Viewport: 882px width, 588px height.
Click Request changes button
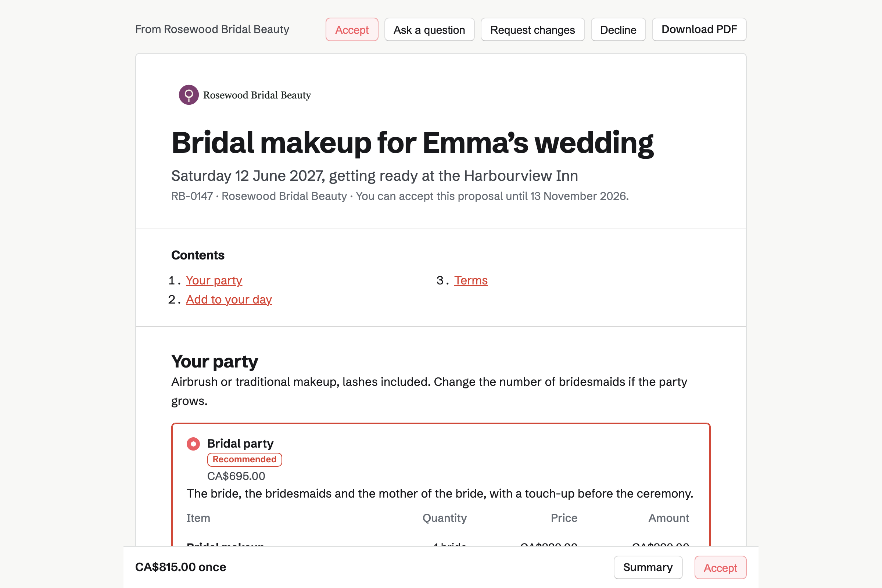533,30
